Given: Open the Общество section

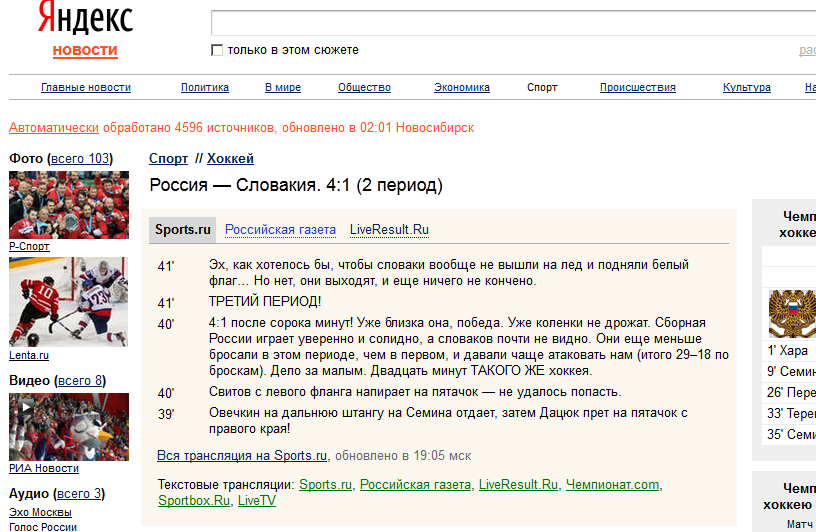Looking at the screenshot, I should (364, 87).
